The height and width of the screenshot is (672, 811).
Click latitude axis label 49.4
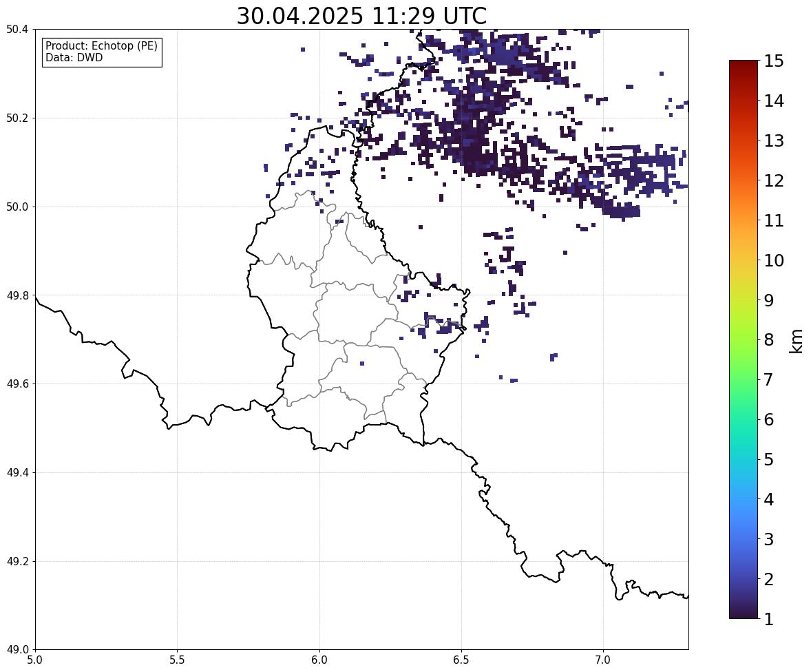pos(19,473)
